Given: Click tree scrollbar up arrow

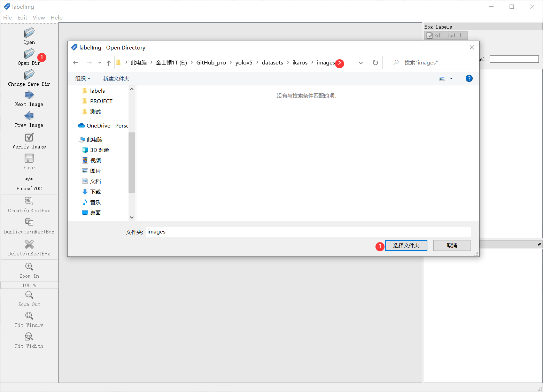Looking at the screenshot, I should 132,89.
